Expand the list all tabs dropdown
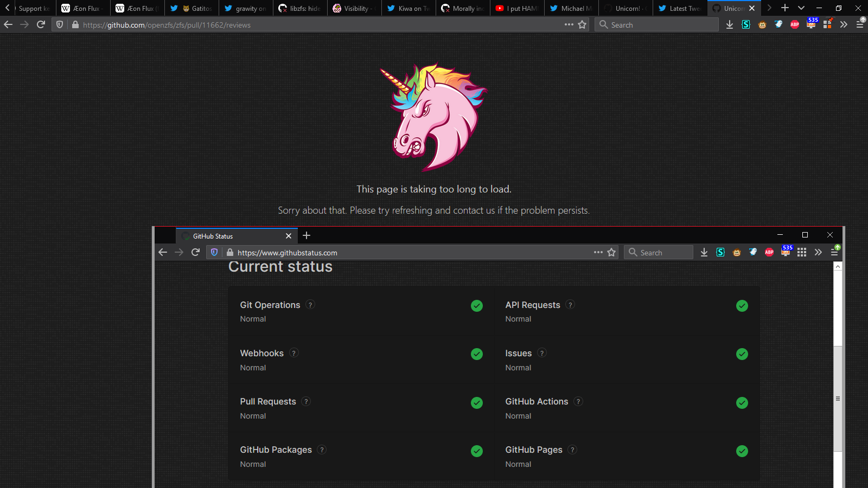868x488 pixels. [801, 8]
